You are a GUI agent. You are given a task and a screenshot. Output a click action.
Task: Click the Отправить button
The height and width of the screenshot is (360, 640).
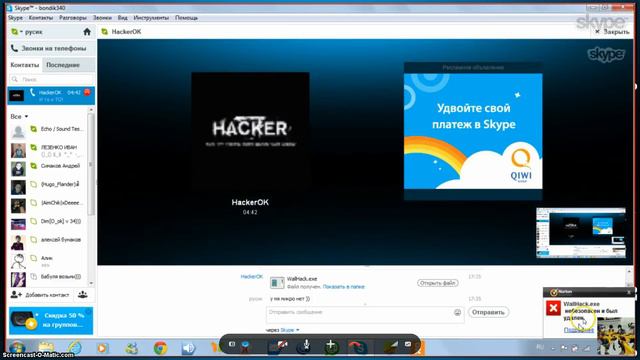[488, 312]
